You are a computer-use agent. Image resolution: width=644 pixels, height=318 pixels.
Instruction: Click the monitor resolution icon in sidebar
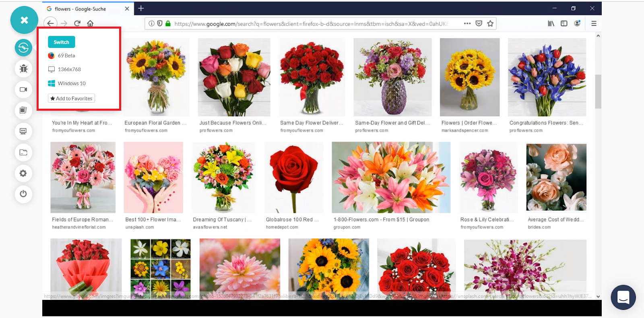click(23, 131)
